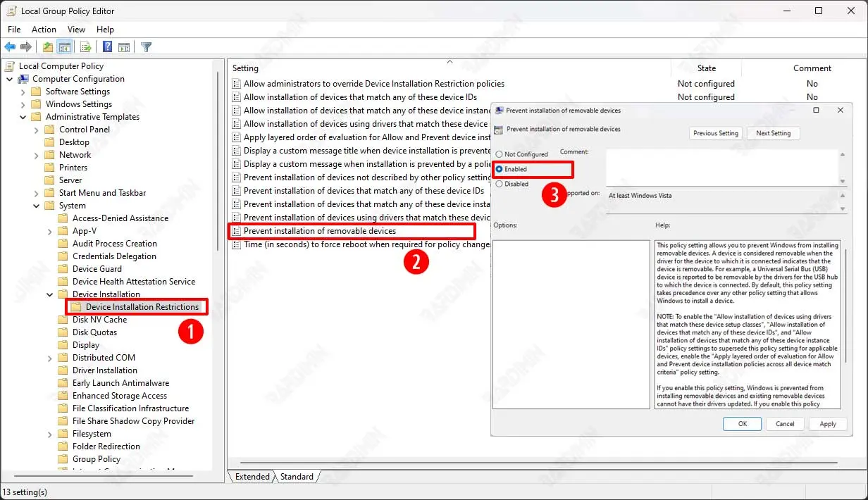868x500 pixels.
Task: Click inside the Comment text box
Action: 721,166
